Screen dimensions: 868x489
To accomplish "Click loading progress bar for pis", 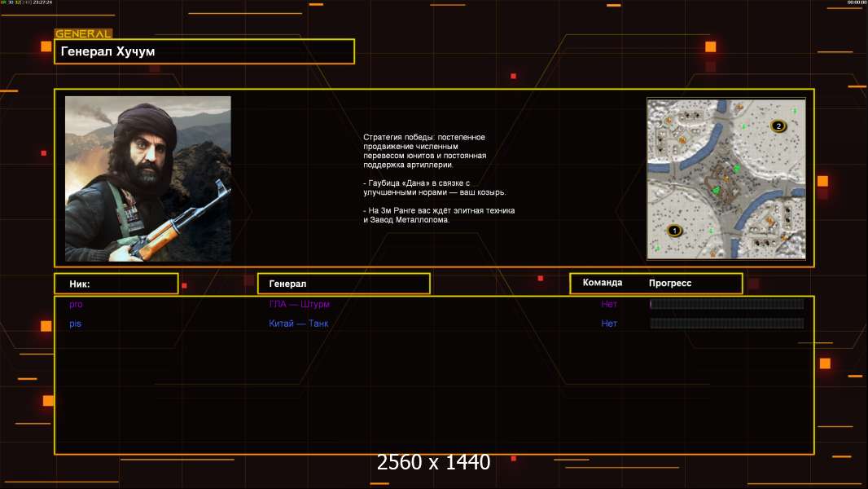I will [x=726, y=324].
